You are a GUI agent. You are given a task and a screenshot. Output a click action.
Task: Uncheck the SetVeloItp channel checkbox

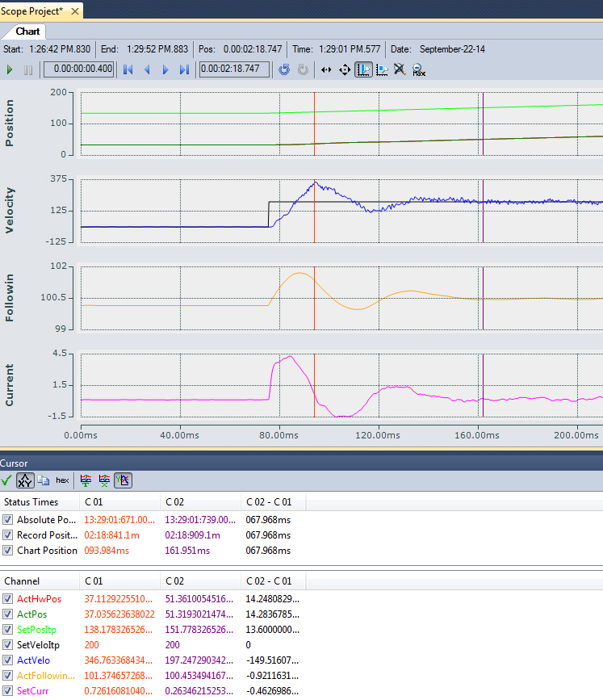7,644
